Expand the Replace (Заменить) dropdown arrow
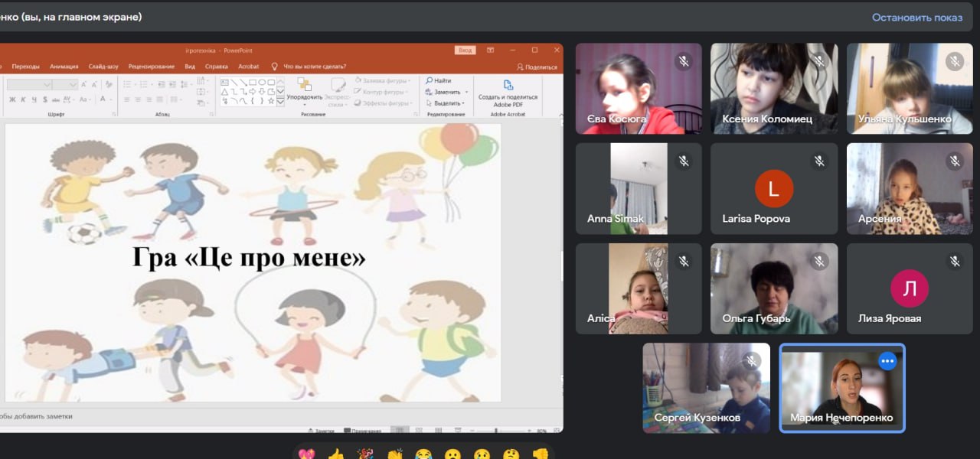 [467, 92]
